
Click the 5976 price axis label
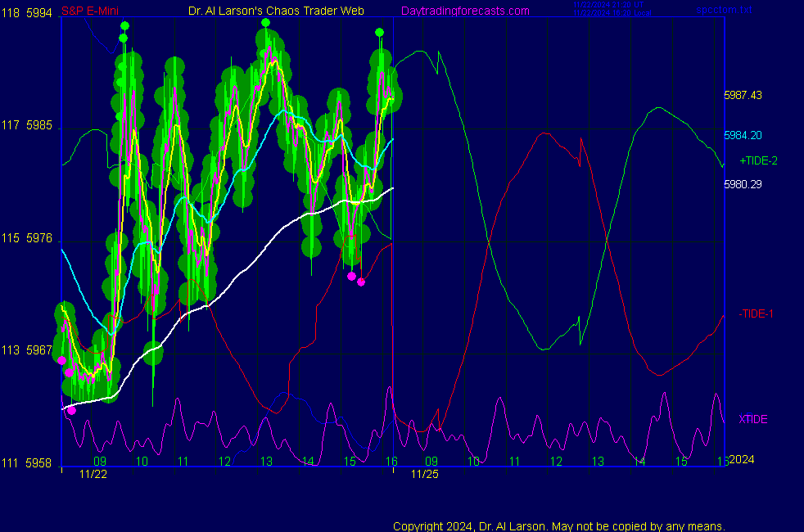coord(39,238)
